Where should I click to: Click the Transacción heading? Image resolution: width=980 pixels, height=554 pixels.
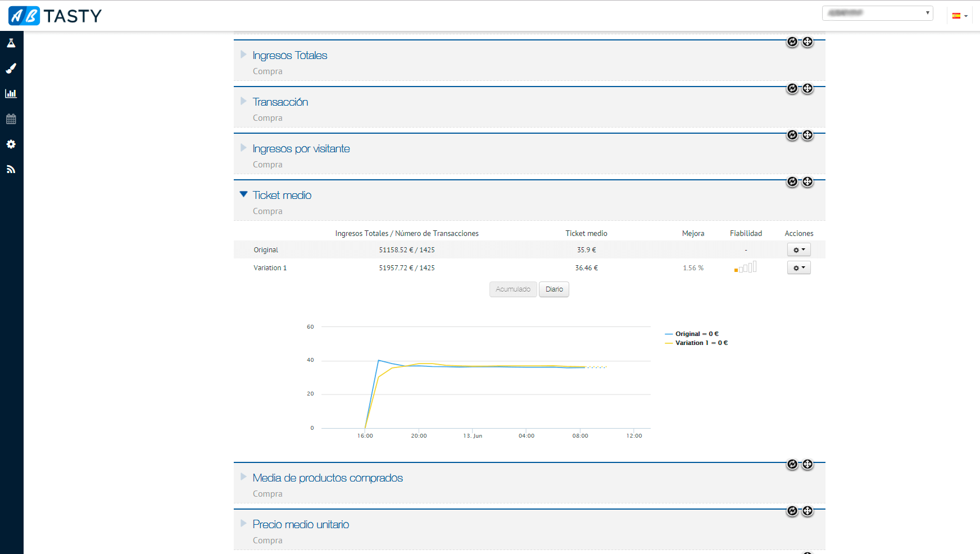280,102
